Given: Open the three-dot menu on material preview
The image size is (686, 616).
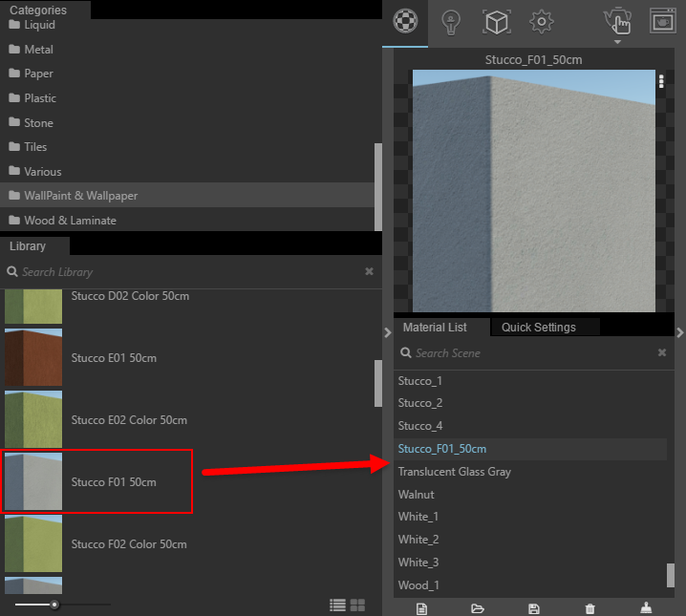Looking at the screenshot, I should point(661,81).
